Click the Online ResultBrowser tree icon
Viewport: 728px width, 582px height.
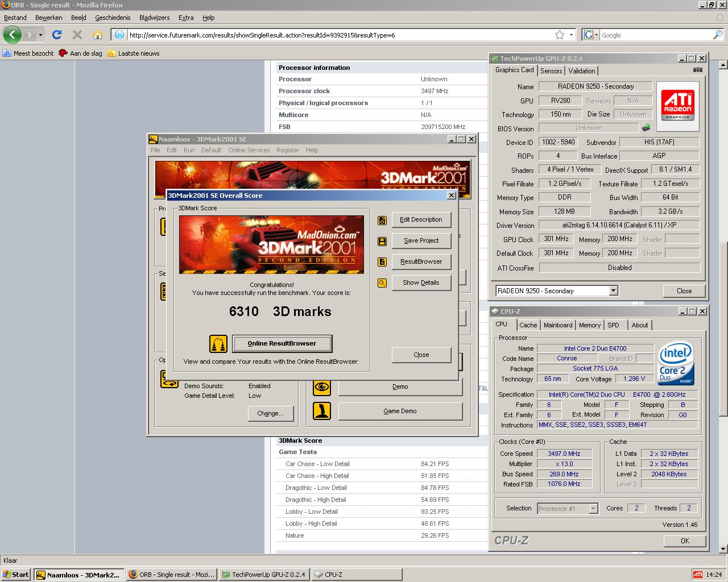tap(218, 343)
